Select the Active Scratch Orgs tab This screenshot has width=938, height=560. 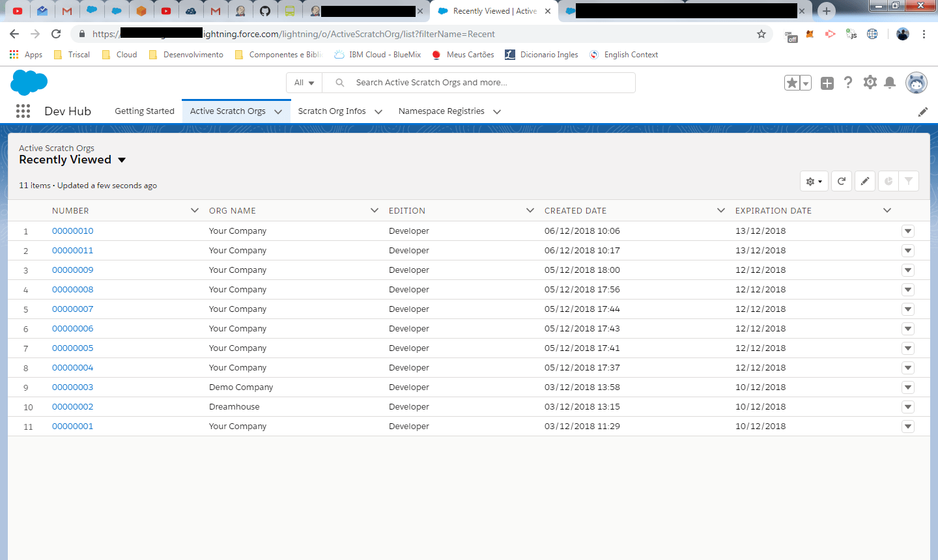[x=228, y=111]
